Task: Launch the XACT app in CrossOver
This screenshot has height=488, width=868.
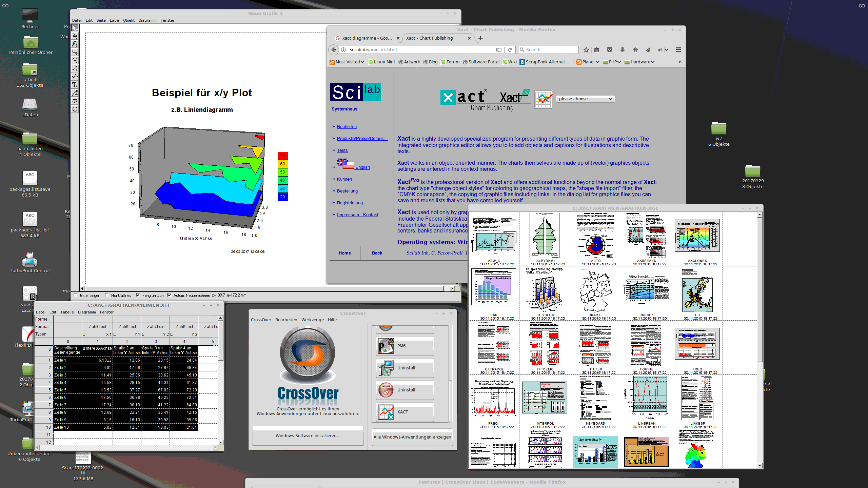Action: [405, 412]
